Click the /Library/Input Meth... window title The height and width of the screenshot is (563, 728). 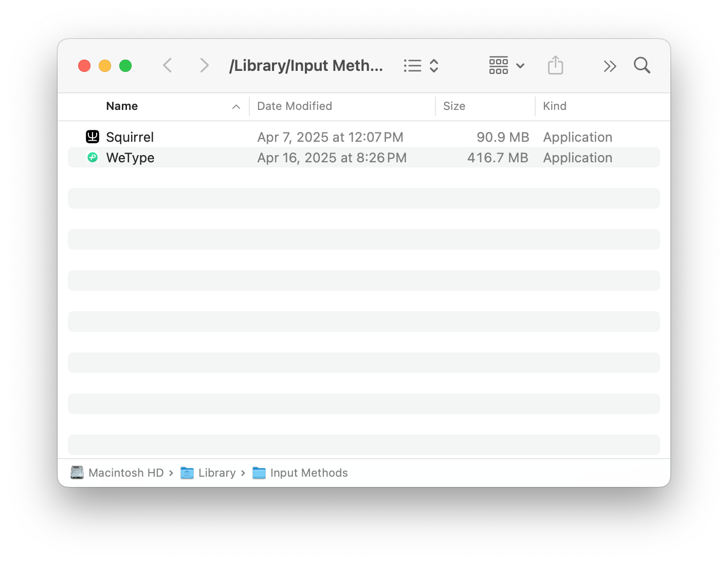point(306,66)
